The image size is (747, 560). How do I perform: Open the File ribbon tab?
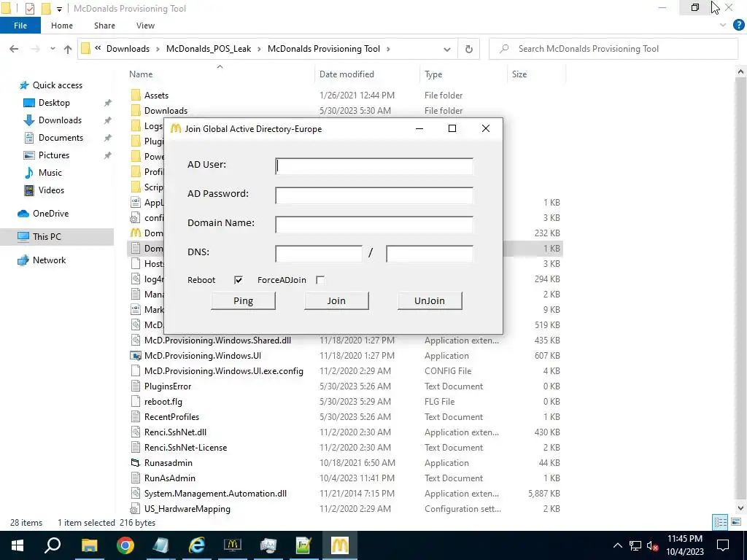20,26
